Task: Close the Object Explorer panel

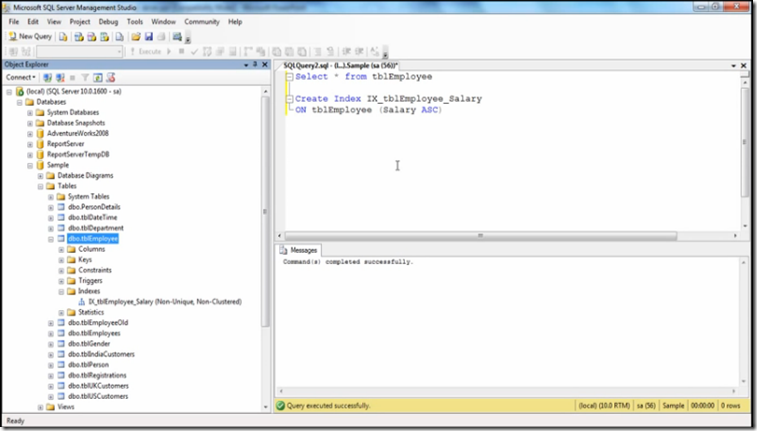Action: 265,64
